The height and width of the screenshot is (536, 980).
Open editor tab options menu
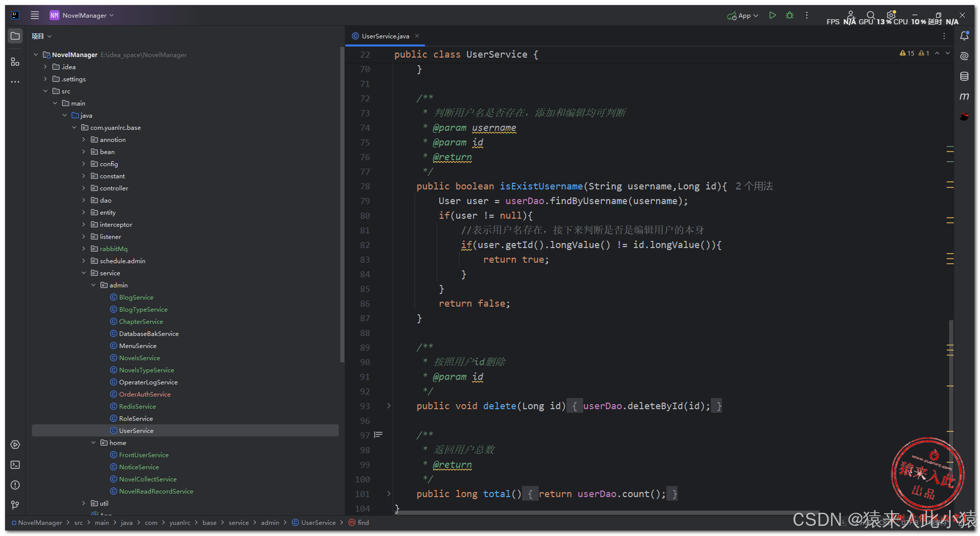coord(944,36)
